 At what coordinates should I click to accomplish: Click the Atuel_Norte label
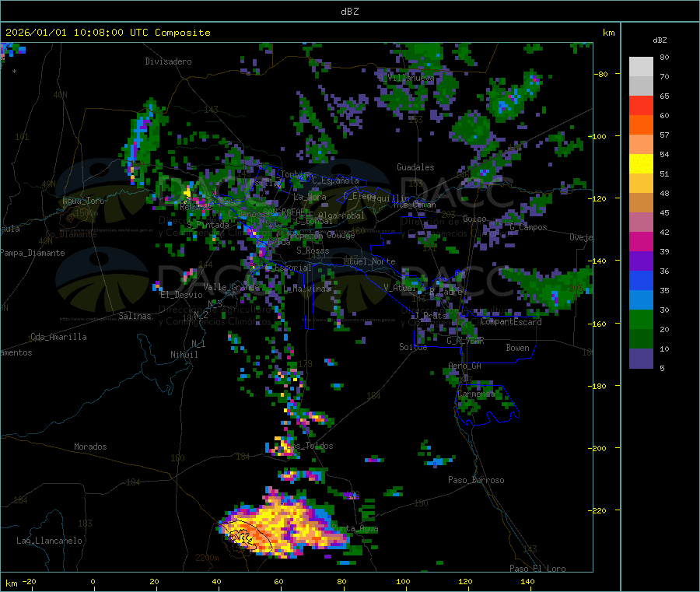(369, 261)
